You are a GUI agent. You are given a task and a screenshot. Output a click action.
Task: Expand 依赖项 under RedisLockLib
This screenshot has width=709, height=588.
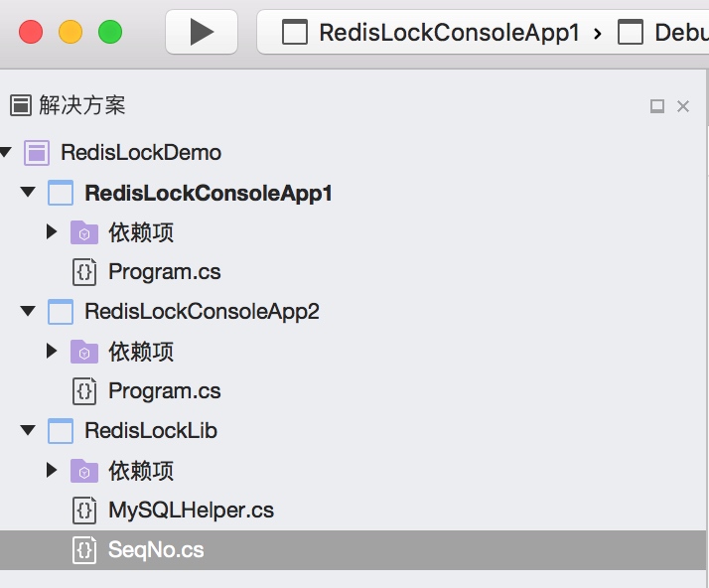(52, 470)
